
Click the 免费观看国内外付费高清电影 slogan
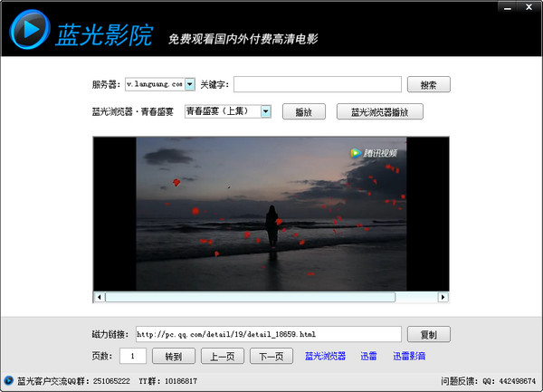tap(243, 39)
